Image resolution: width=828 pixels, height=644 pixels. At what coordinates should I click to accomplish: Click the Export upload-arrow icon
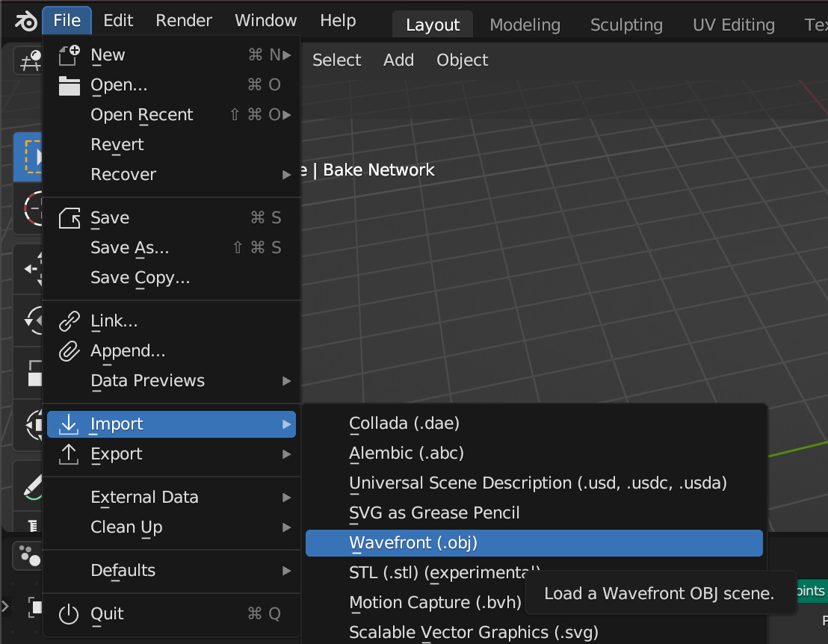click(69, 454)
